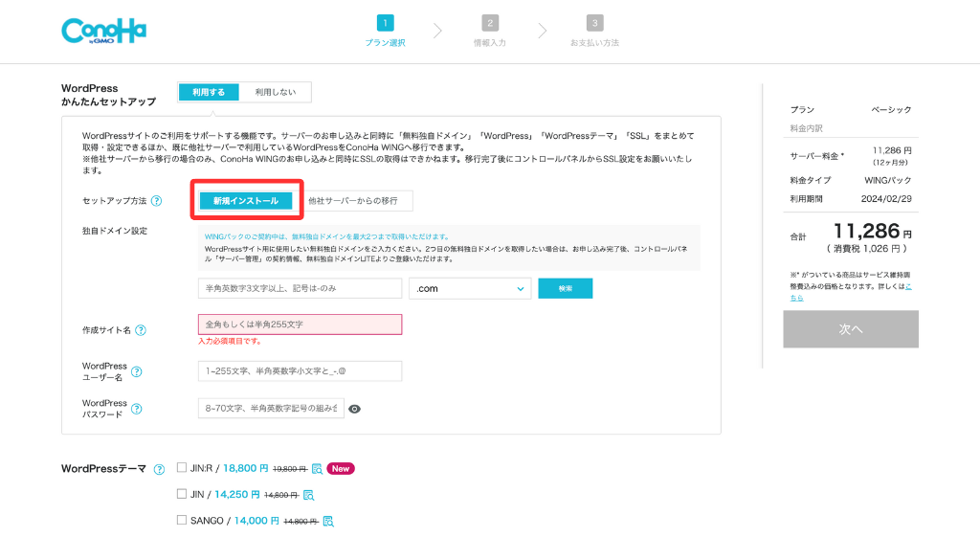Preview the JIN theme via magnifier icon

308,495
